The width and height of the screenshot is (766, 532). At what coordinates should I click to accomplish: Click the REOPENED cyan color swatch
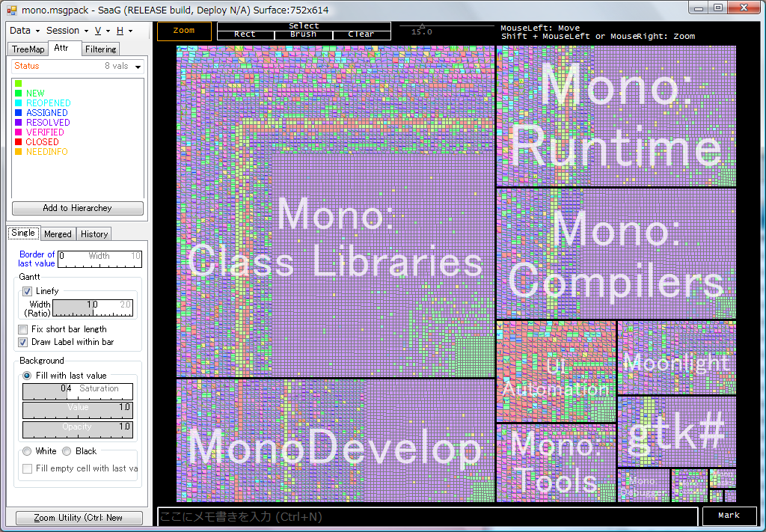[x=19, y=103]
